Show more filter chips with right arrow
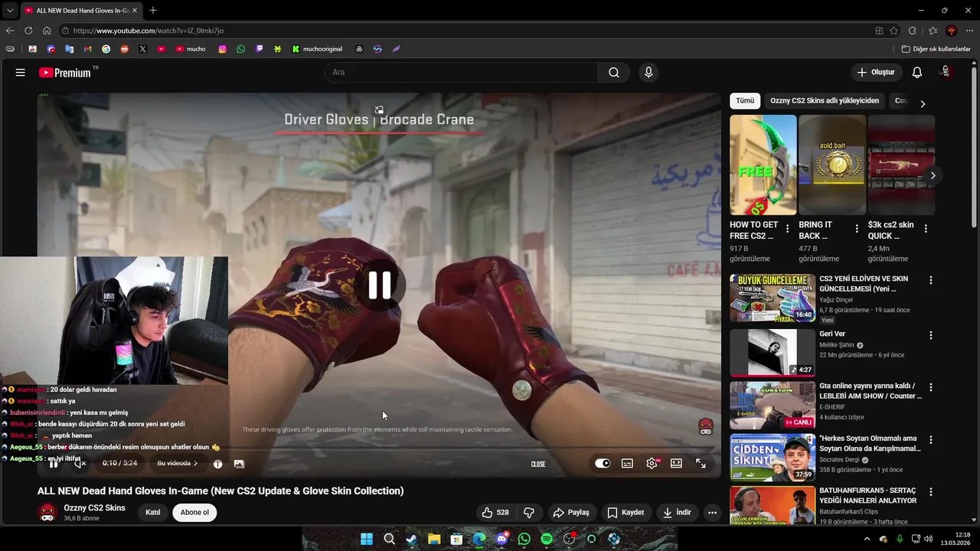This screenshot has height=551, width=980. coord(923,103)
